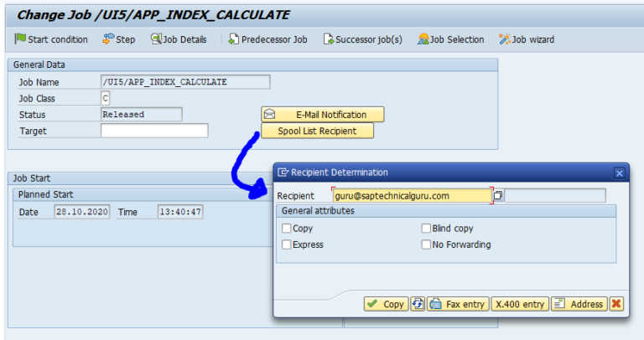Click the refresh icon next to Copy

(x=418, y=304)
